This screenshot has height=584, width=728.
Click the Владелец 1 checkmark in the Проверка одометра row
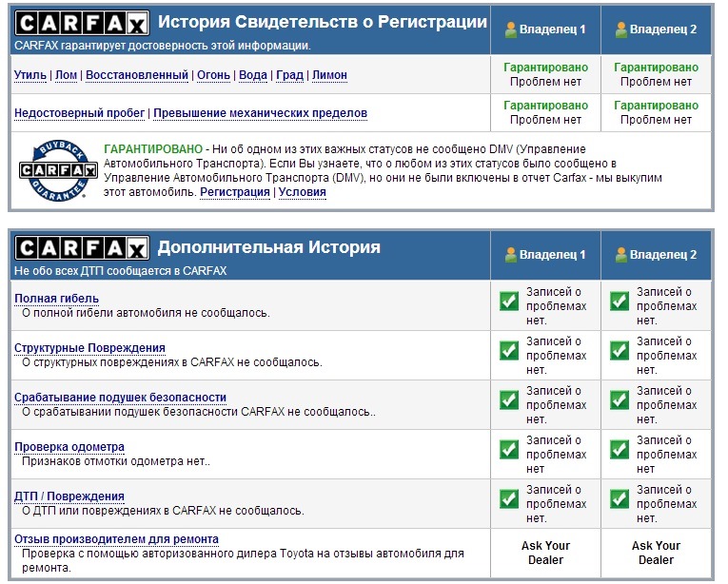(509, 449)
